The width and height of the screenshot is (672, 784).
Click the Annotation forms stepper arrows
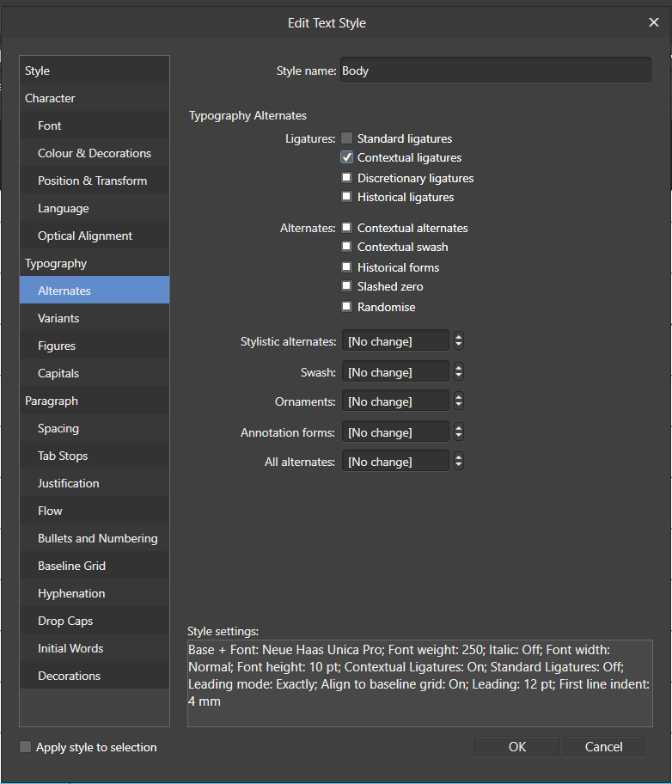point(459,432)
